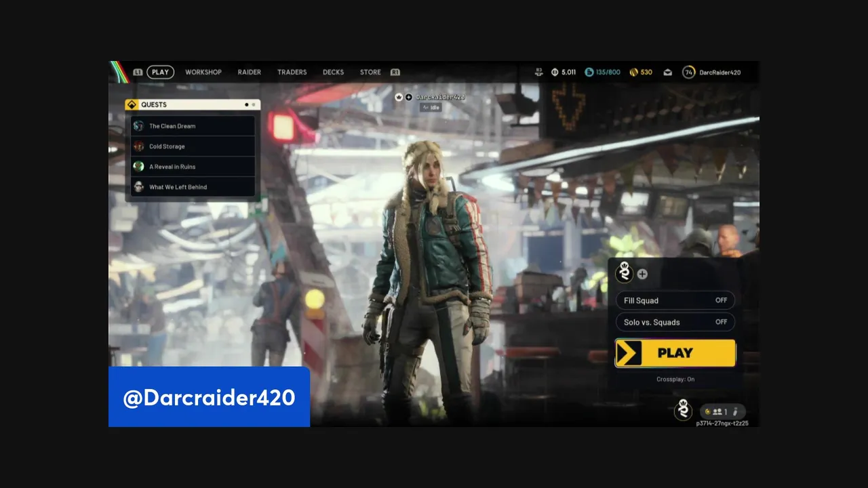Click the A Reveal in Ruins portrait icon
This screenshot has height=488, width=868.
[x=138, y=167]
